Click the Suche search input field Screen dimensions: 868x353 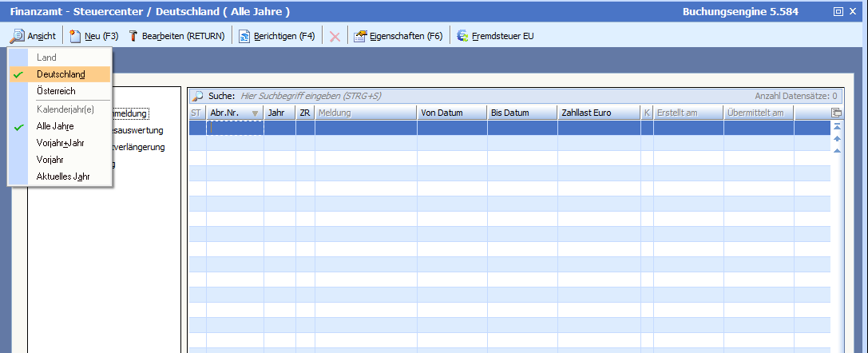point(479,96)
